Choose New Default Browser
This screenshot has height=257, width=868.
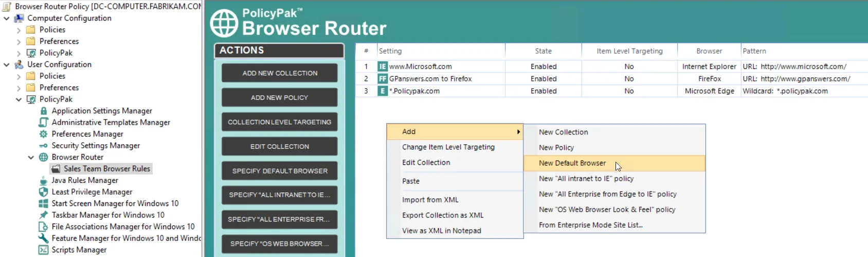pos(614,163)
